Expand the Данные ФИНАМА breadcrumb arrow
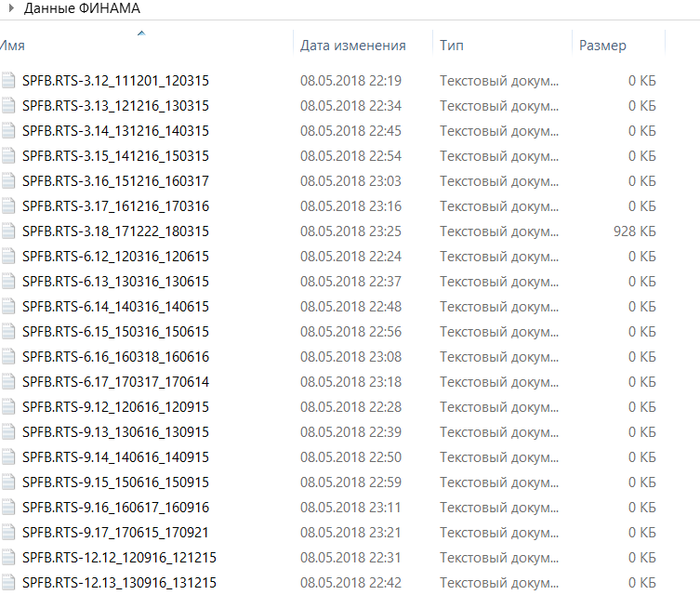This screenshot has width=700, height=608. click(11, 8)
